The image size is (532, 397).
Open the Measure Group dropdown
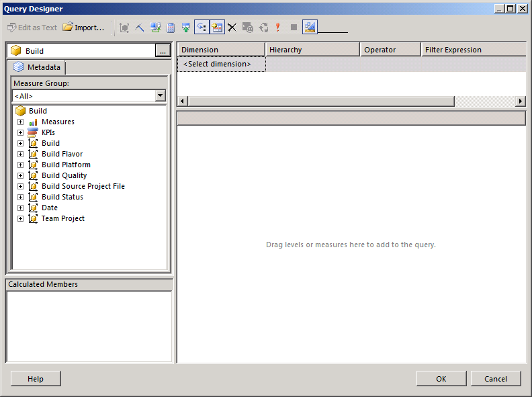coord(160,95)
